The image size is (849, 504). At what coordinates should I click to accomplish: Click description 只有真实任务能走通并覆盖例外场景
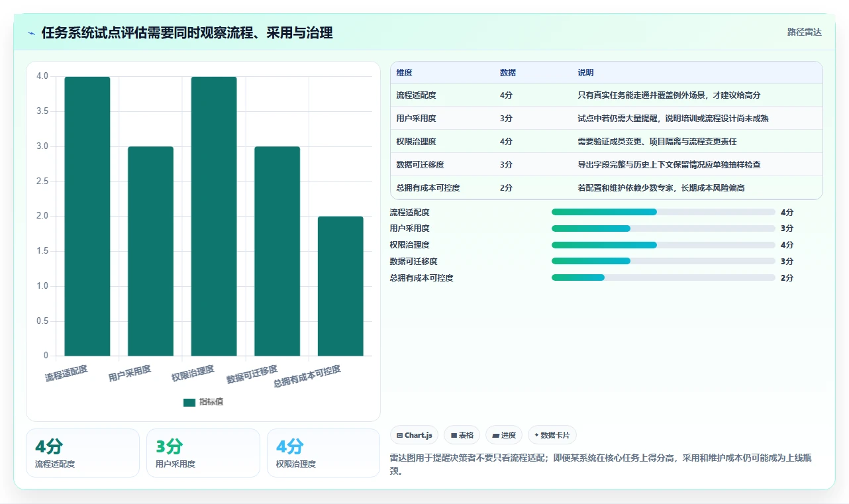(x=669, y=95)
